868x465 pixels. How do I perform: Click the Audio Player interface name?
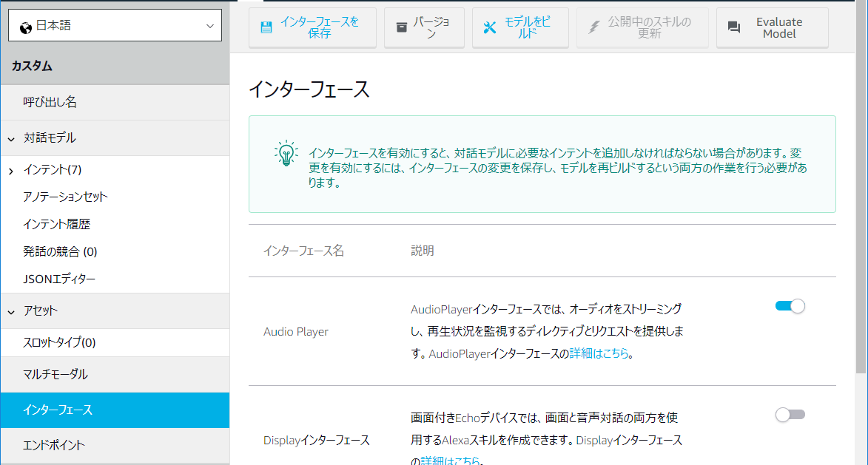point(295,332)
